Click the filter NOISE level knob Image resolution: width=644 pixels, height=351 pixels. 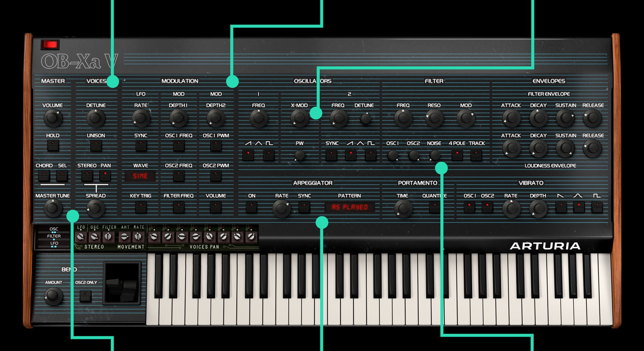435,155
